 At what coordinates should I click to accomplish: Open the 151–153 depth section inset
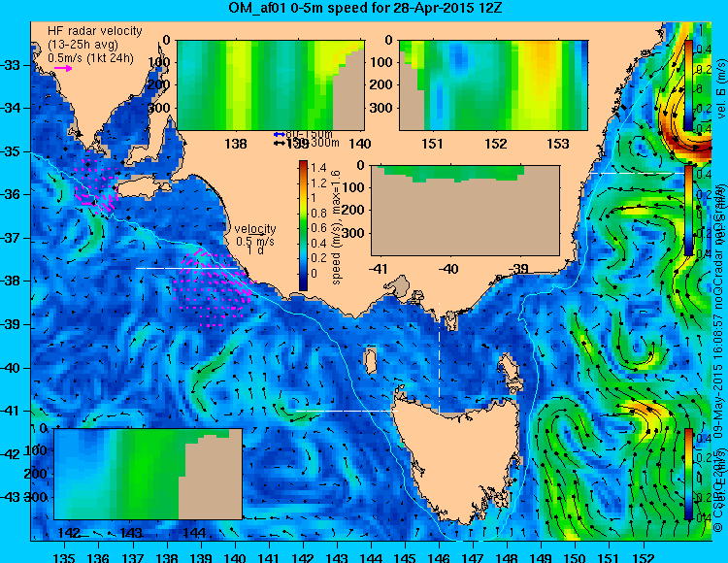(x=493, y=85)
